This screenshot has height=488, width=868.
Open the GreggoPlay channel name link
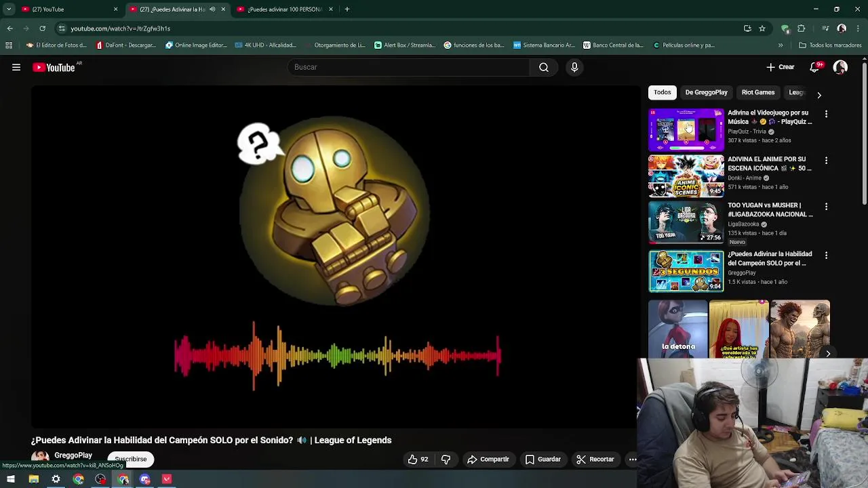coord(73,455)
